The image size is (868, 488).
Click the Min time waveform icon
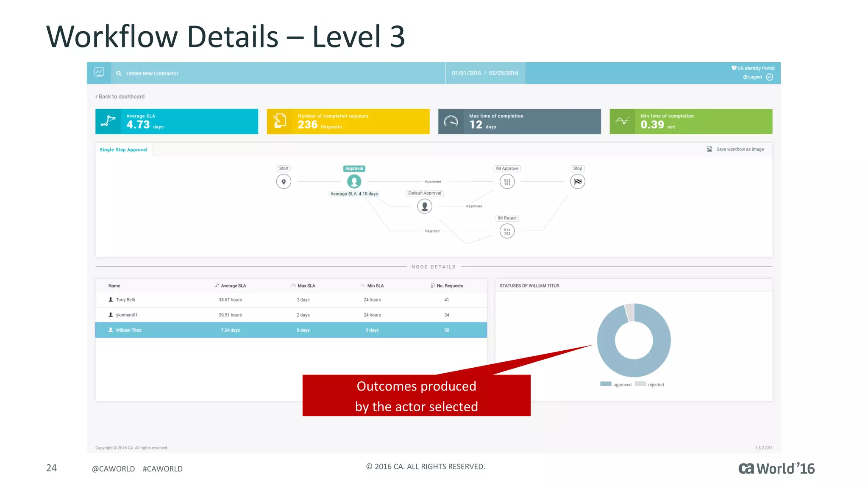(x=622, y=121)
